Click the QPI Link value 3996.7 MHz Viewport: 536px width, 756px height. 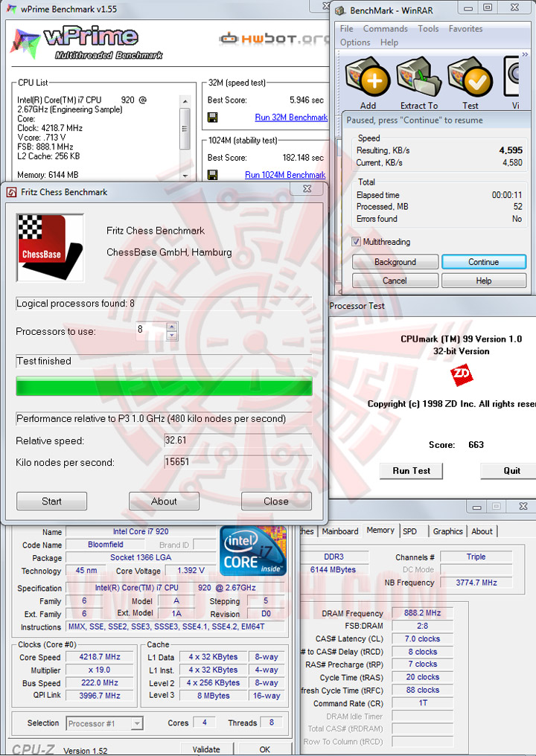(100, 696)
